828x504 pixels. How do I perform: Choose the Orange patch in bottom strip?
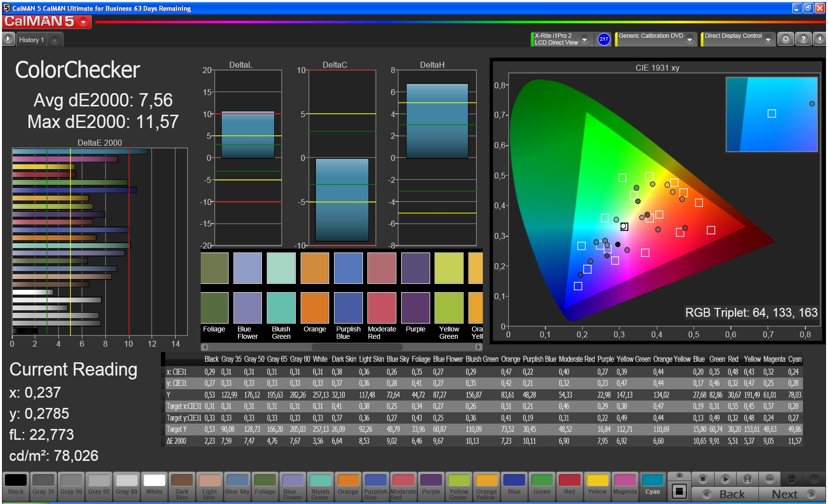coord(348,486)
